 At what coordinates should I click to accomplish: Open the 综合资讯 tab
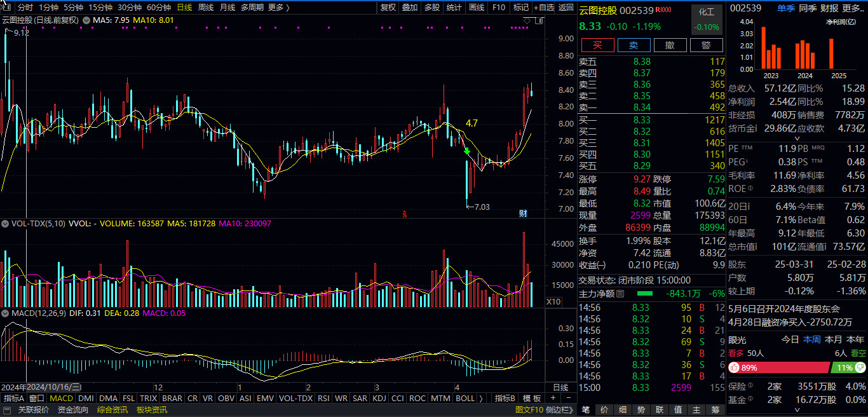tap(112, 410)
